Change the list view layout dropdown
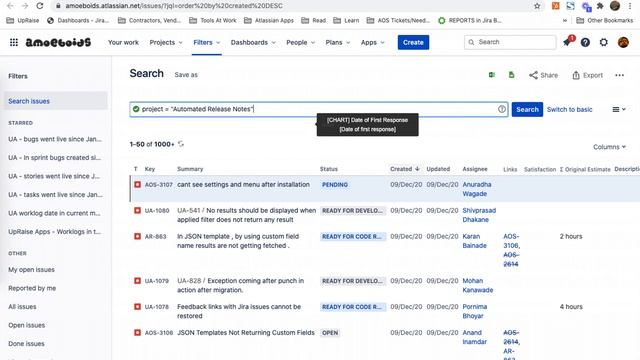 (x=619, y=109)
